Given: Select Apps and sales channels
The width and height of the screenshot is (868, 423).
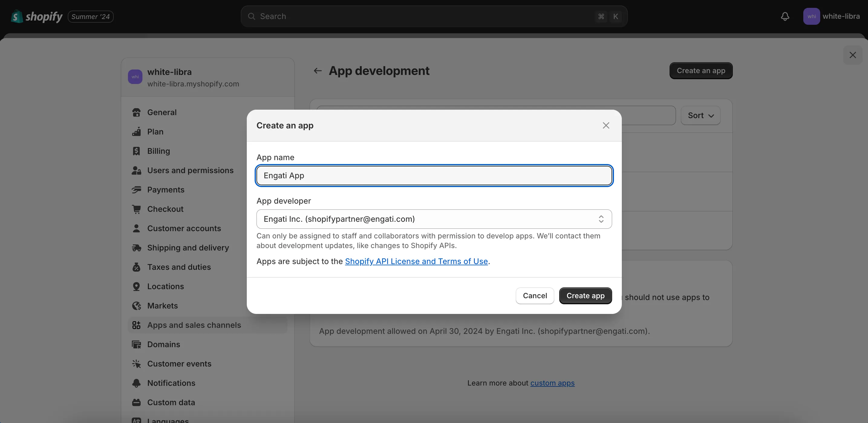Looking at the screenshot, I should coord(207,325).
